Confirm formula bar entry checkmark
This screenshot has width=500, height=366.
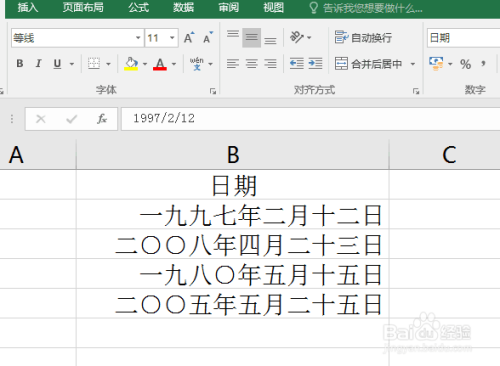click(x=71, y=119)
